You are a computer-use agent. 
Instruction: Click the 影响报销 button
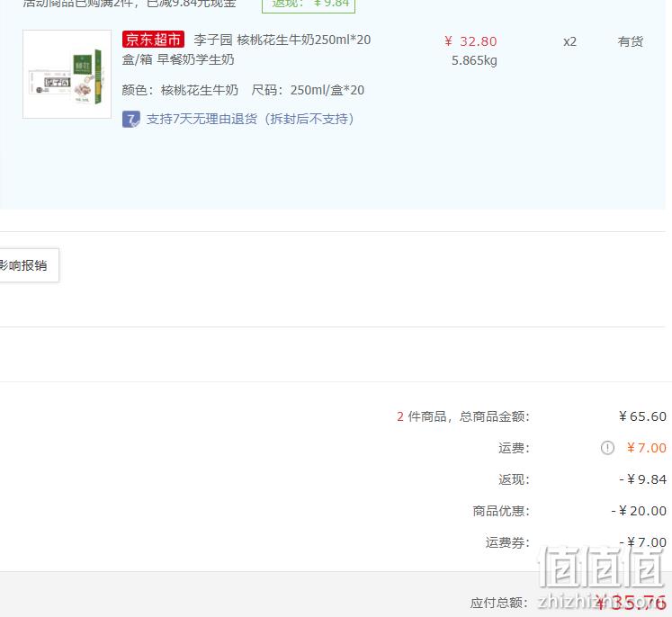28,265
